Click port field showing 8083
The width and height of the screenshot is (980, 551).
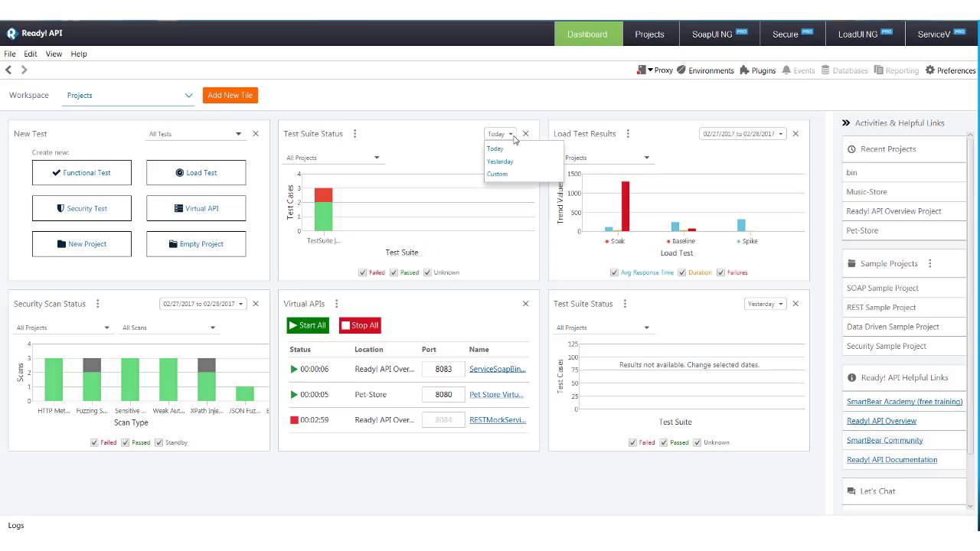pyautogui.click(x=443, y=369)
